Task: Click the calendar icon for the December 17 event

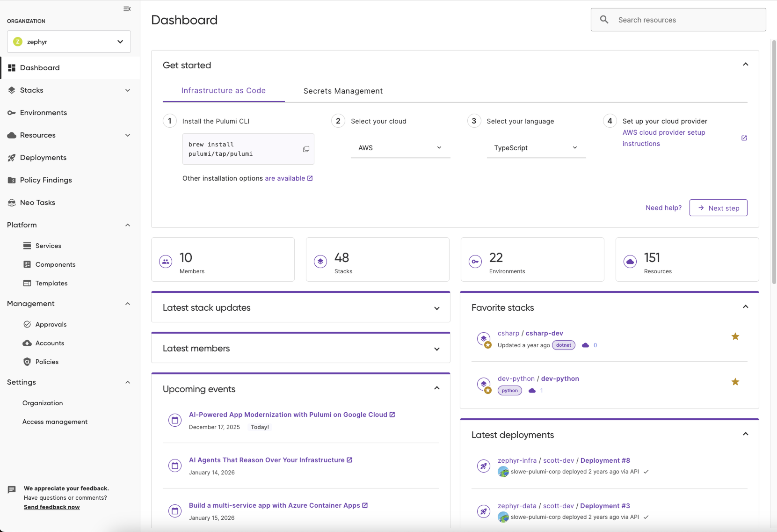Action: tap(175, 420)
